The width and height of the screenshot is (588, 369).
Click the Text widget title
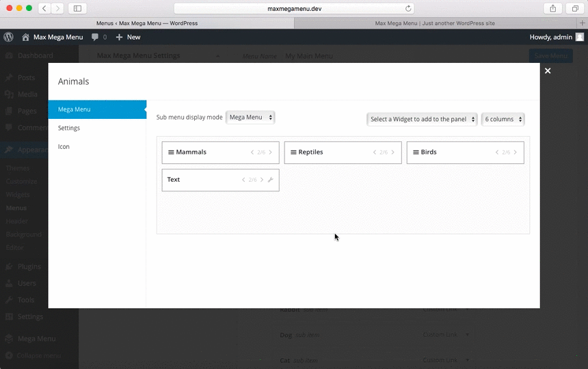coord(173,180)
